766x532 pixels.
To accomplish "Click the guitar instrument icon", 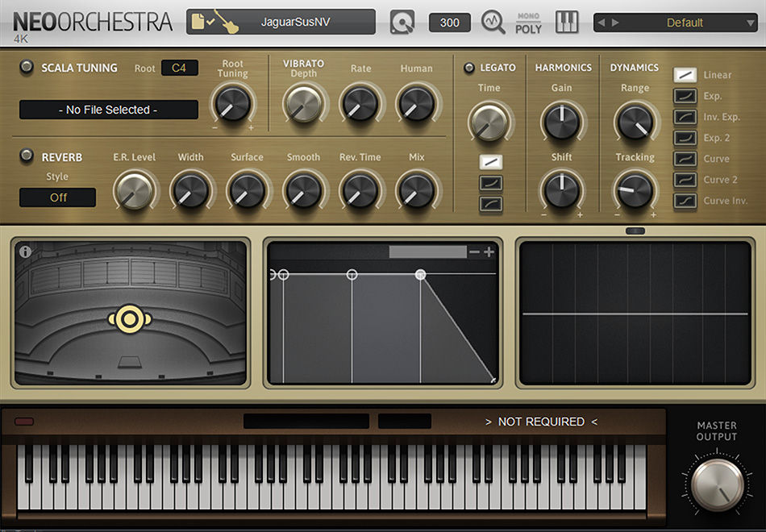I will (226, 22).
